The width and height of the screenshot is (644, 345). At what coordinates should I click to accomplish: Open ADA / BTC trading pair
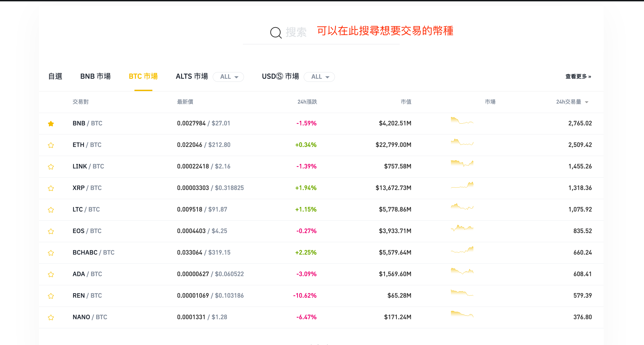pos(87,274)
